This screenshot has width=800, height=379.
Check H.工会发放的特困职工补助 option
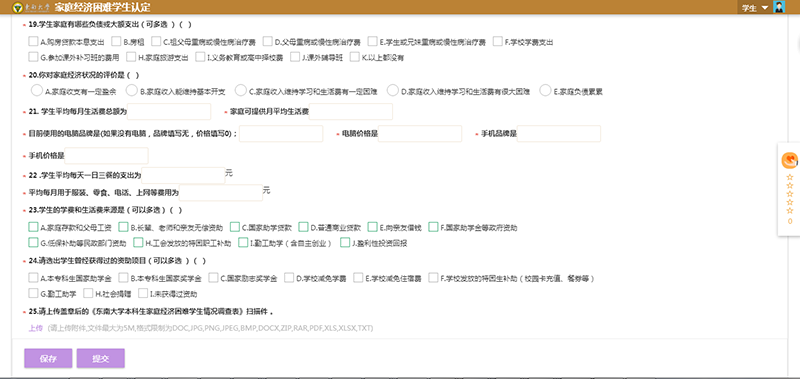click(x=138, y=242)
